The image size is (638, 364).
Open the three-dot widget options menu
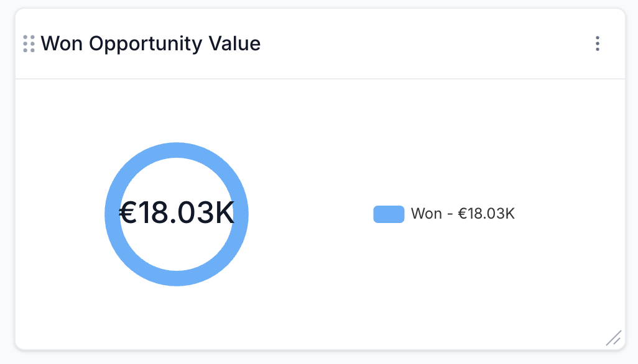pos(598,43)
